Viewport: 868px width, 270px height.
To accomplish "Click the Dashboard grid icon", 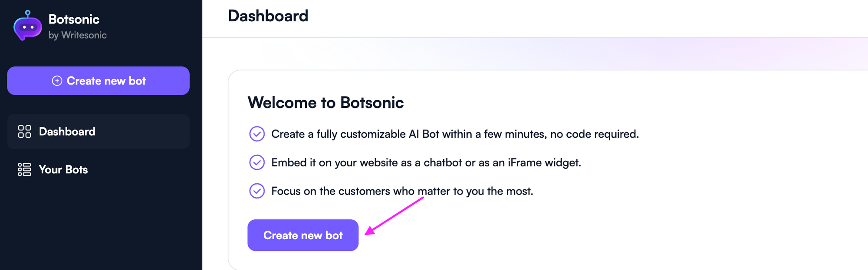I will pyautogui.click(x=24, y=131).
